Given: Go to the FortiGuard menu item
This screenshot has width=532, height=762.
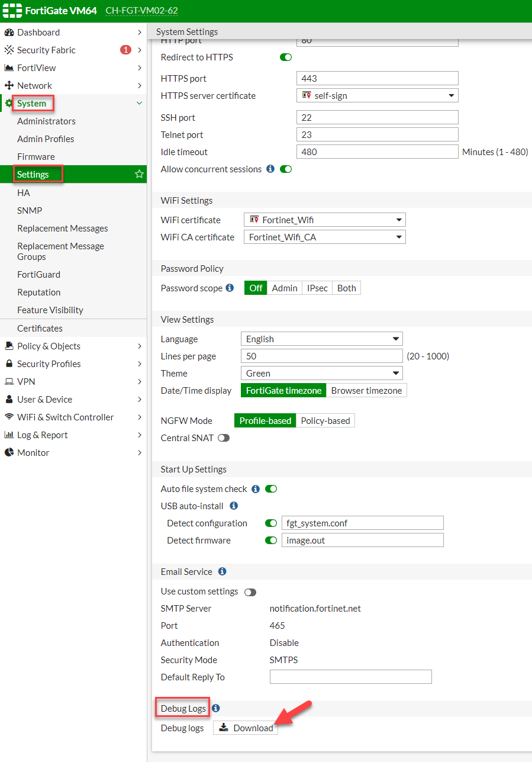Looking at the screenshot, I should pyautogui.click(x=38, y=274).
